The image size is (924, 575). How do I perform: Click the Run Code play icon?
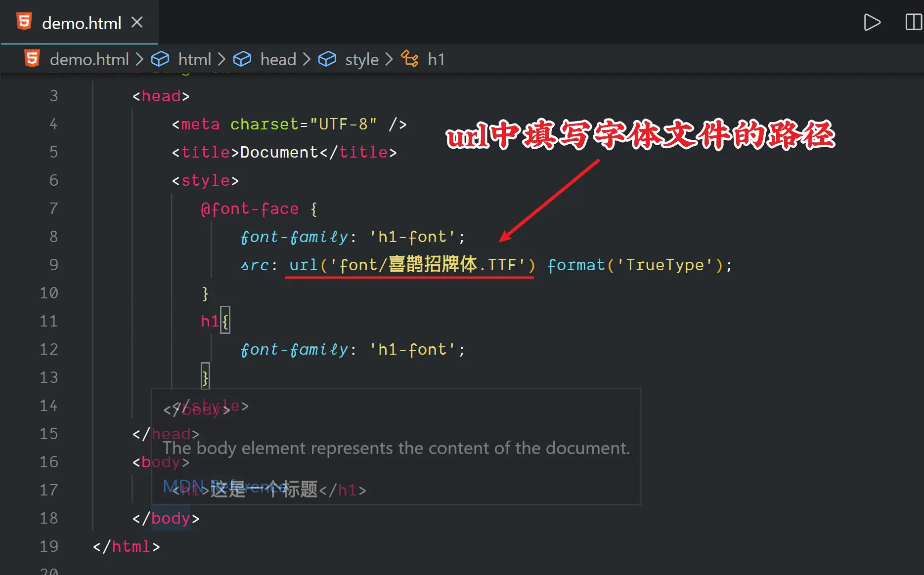click(872, 23)
